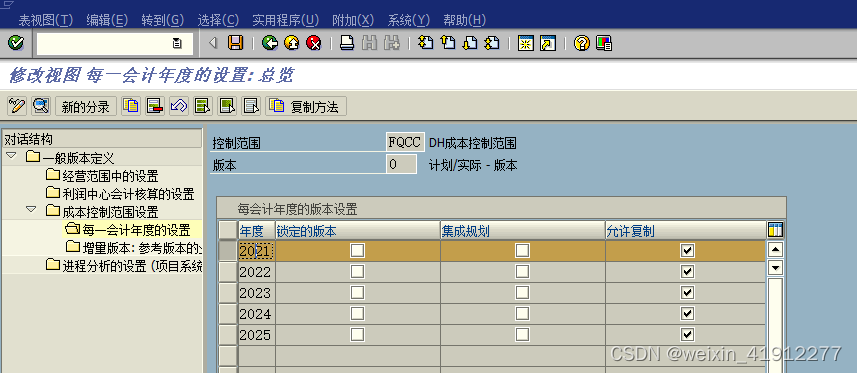Click the Deselect All icon
857x373 pixels.
pos(251,106)
